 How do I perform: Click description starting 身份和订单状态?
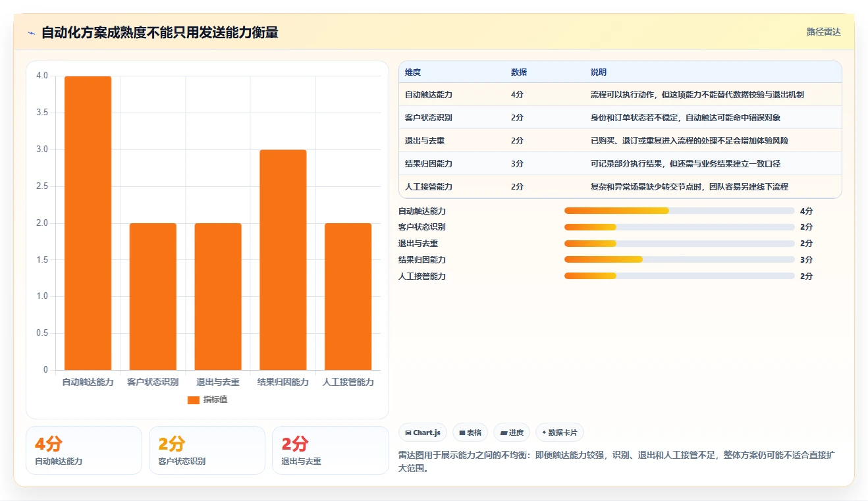[686, 118]
